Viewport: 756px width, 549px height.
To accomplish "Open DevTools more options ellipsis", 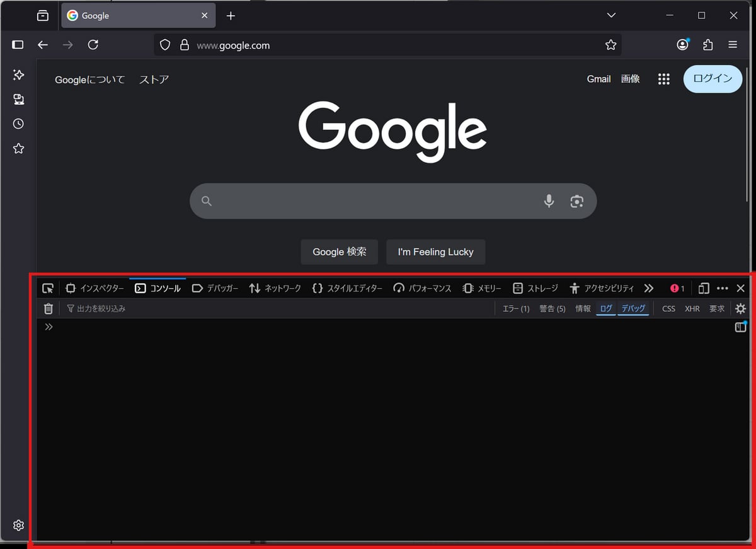I will 723,288.
